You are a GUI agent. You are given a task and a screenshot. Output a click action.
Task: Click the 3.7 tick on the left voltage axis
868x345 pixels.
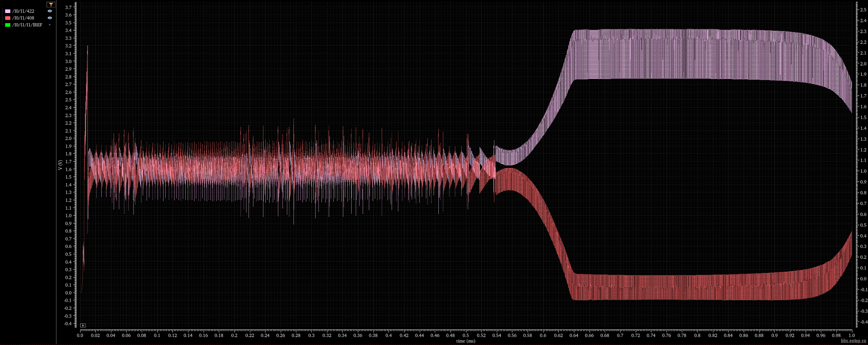coord(68,7)
